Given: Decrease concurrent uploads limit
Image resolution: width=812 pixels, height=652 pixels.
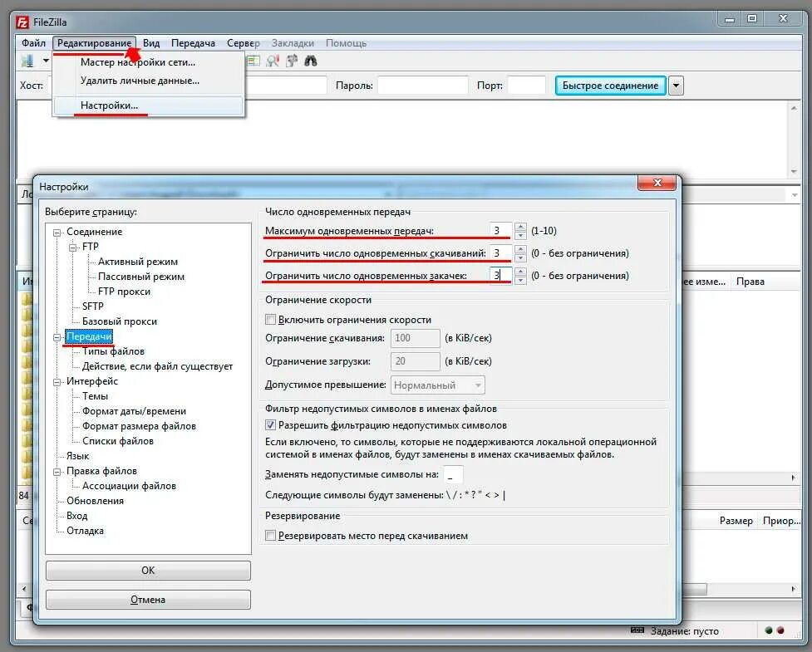Looking at the screenshot, I should pyautogui.click(x=521, y=279).
